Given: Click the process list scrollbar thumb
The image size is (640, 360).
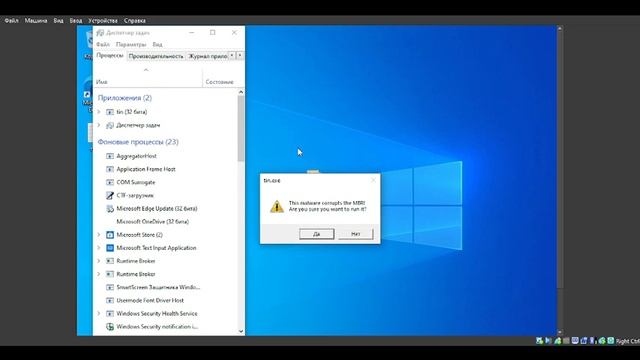Looking at the screenshot, I should click(x=241, y=128).
